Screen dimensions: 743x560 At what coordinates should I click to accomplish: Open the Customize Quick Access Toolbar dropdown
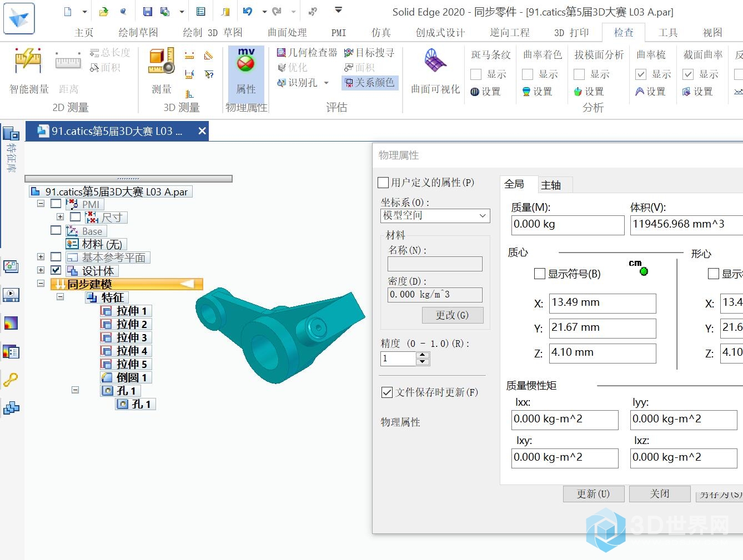(x=338, y=10)
